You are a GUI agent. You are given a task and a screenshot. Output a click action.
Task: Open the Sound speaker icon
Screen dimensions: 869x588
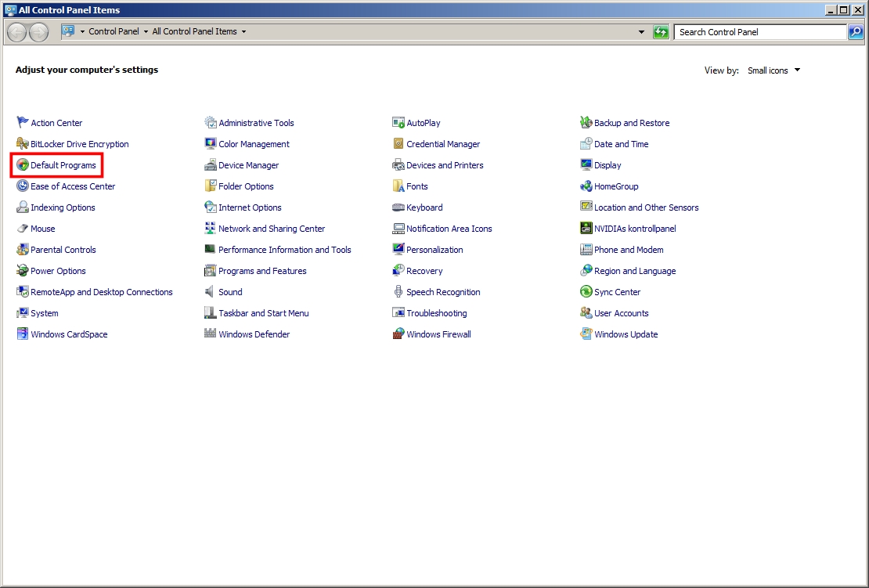tap(210, 291)
